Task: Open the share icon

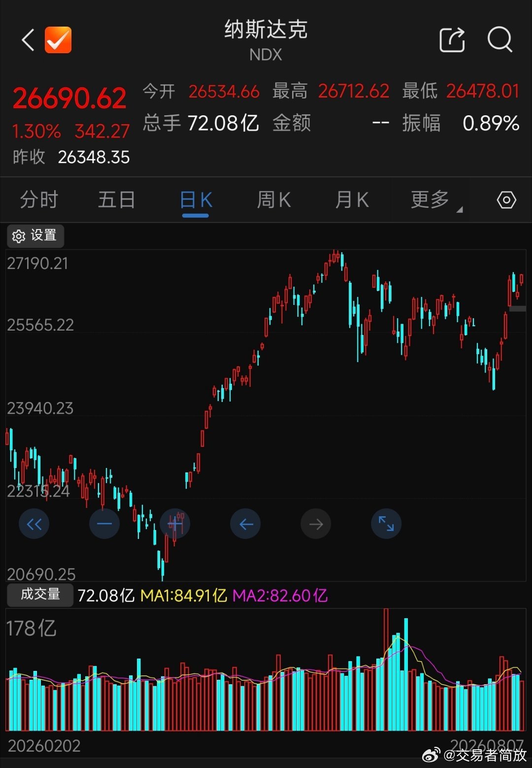Action: click(452, 40)
